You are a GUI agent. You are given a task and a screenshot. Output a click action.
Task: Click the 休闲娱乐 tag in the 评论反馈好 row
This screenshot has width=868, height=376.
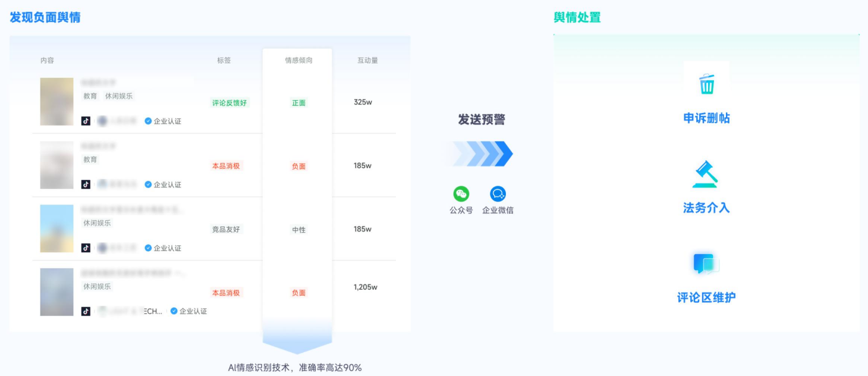pyautogui.click(x=119, y=96)
